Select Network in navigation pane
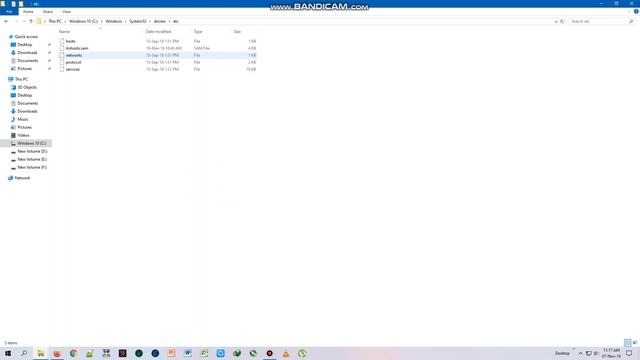640x360 pixels. click(22, 178)
